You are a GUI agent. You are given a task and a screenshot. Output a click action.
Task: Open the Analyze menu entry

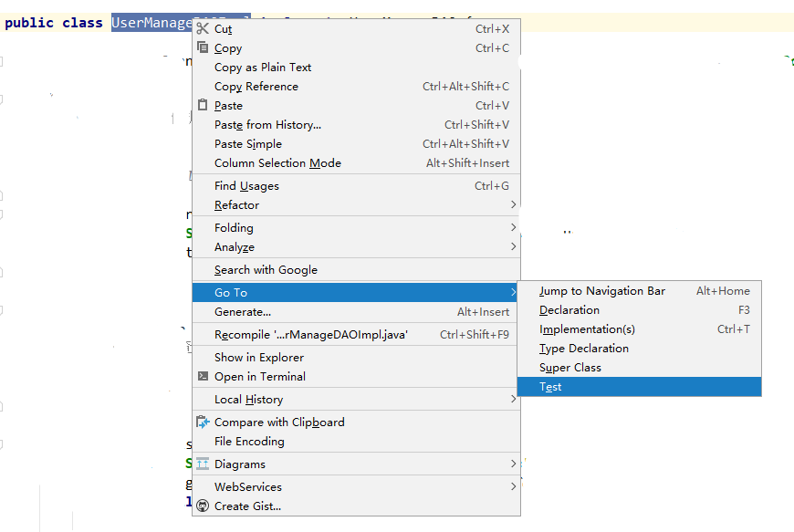coord(356,247)
